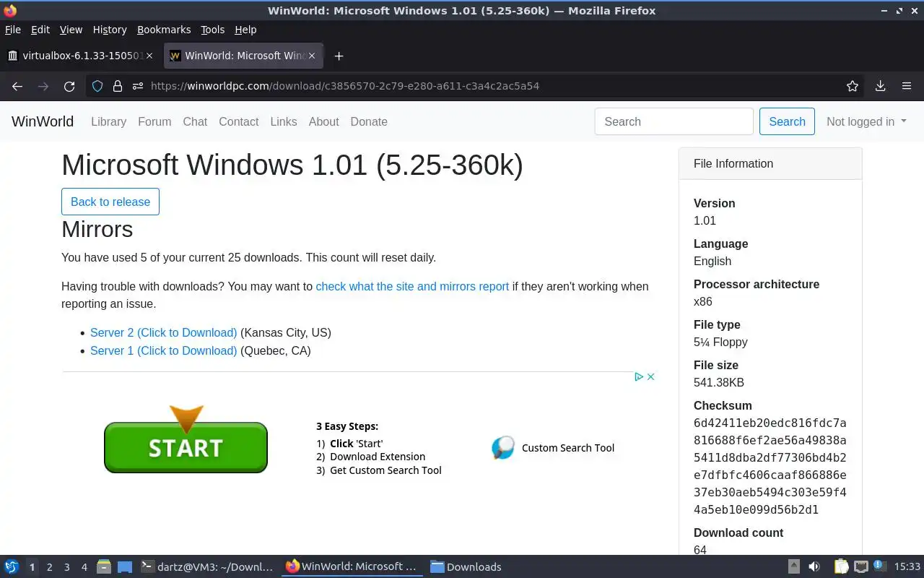Open the Contact nav link
Image resolution: width=924 pixels, height=578 pixels.
[x=238, y=121]
